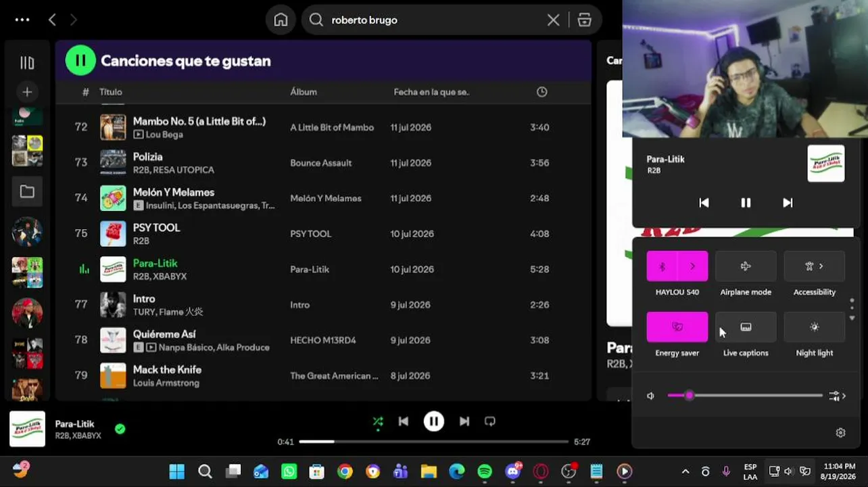
Task: Open sound output selector beside volume slider
Action: [838, 396]
